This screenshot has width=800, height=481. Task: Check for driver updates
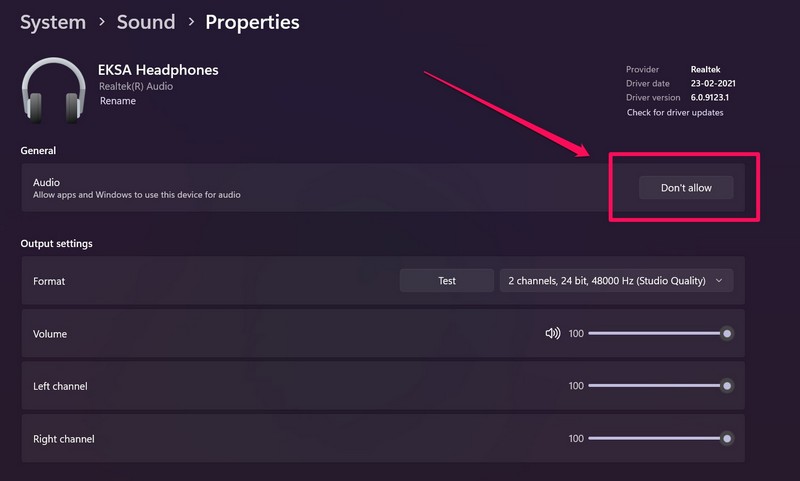coord(675,112)
